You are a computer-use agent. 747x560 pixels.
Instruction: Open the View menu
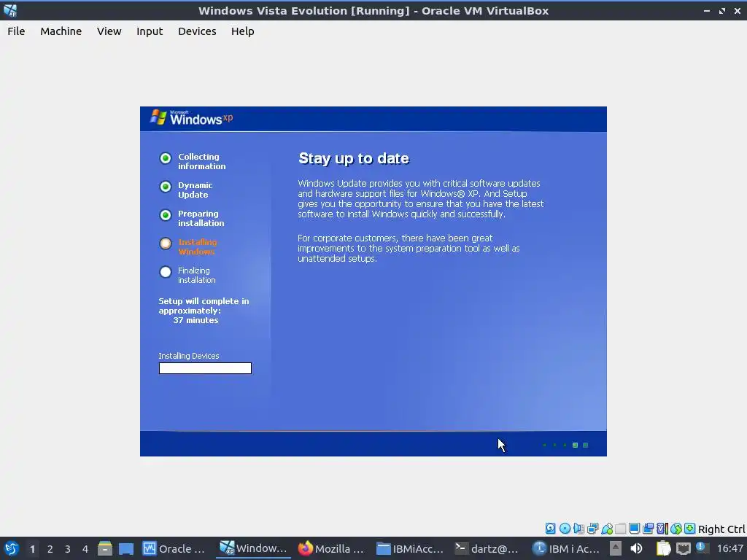[x=109, y=31]
